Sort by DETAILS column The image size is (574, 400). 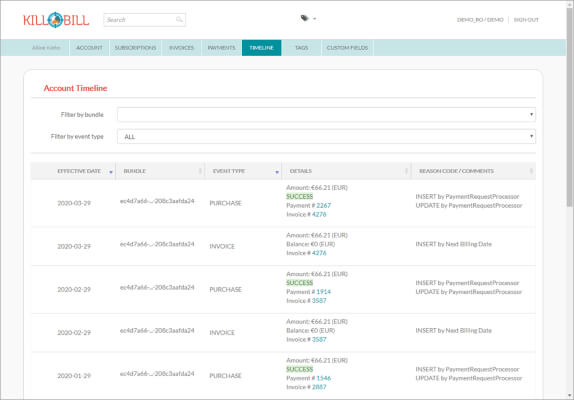coord(346,171)
